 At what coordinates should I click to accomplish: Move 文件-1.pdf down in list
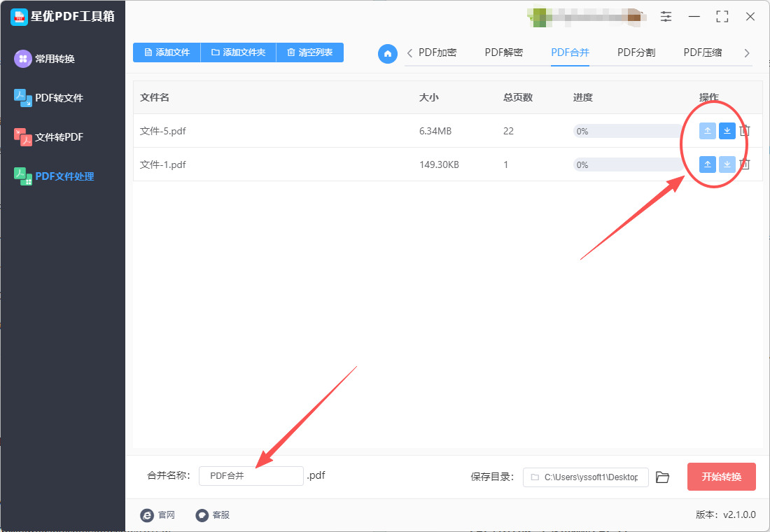click(x=727, y=164)
